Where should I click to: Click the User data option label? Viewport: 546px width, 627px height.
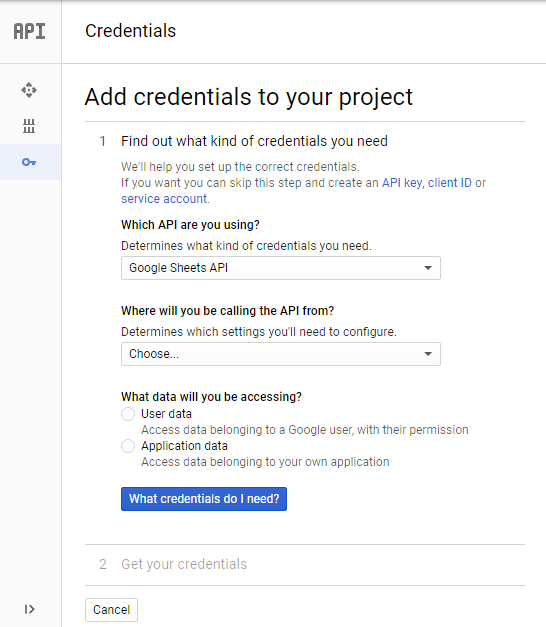(166, 414)
